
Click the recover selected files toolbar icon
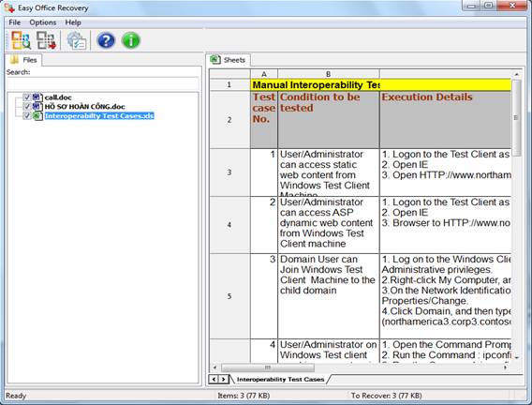(46, 40)
